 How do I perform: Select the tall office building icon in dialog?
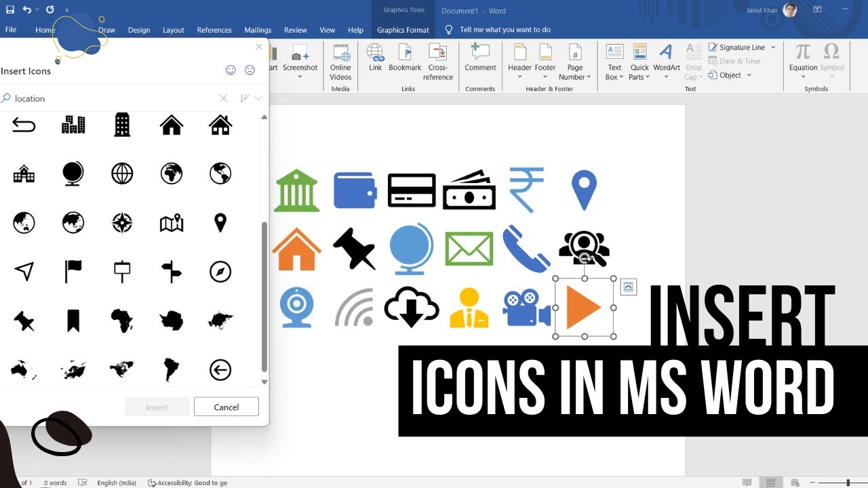tap(122, 125)
